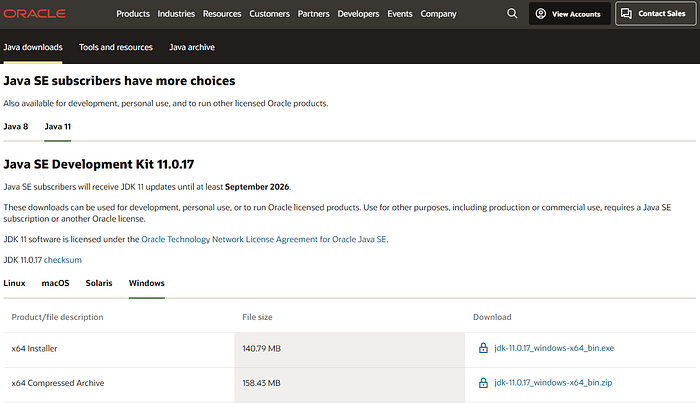Go to Tools and resources tab
The height and width of the screenshot is (403, 700).
tap(116, 47)
